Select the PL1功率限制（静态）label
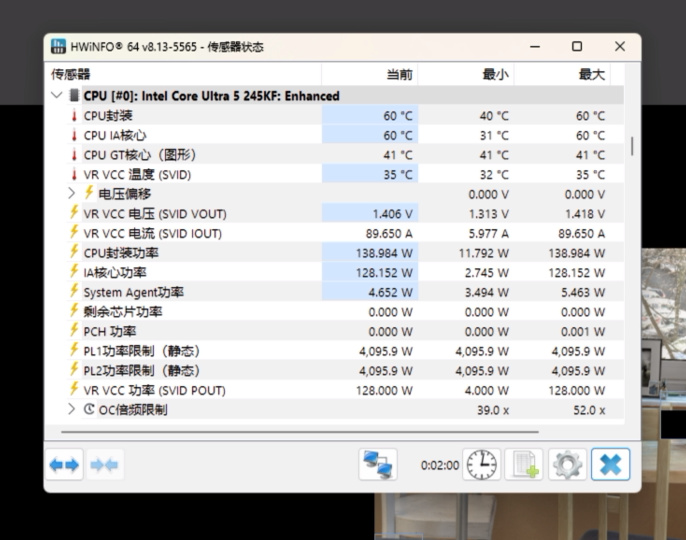This screenshot has width=686, height=540. [142, 351]
